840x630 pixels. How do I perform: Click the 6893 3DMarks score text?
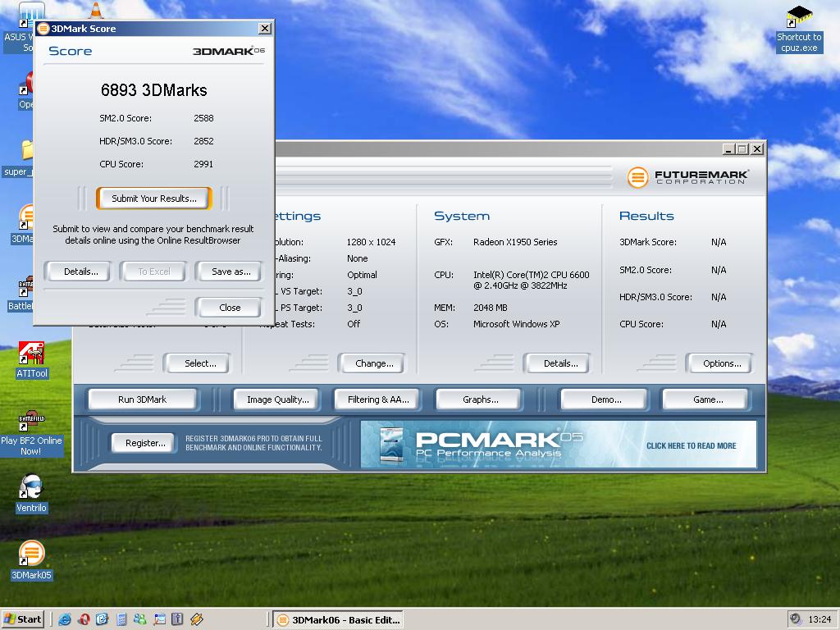(153, 90)
